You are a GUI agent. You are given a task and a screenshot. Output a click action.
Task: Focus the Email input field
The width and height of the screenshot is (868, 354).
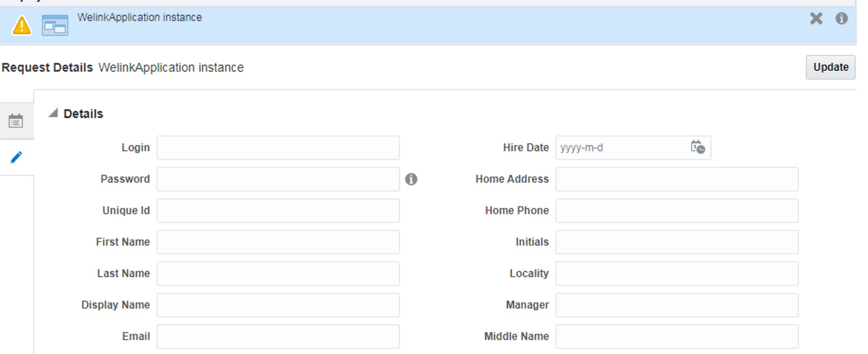point(278,337)
